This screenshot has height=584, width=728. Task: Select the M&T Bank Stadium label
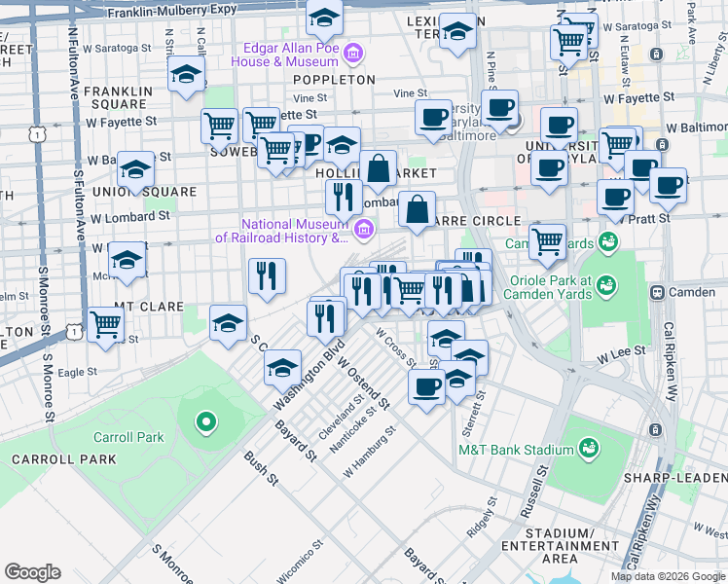[516, 450]
